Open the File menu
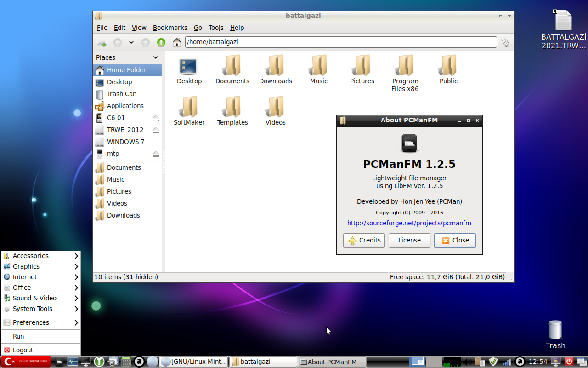 [102, 28]
